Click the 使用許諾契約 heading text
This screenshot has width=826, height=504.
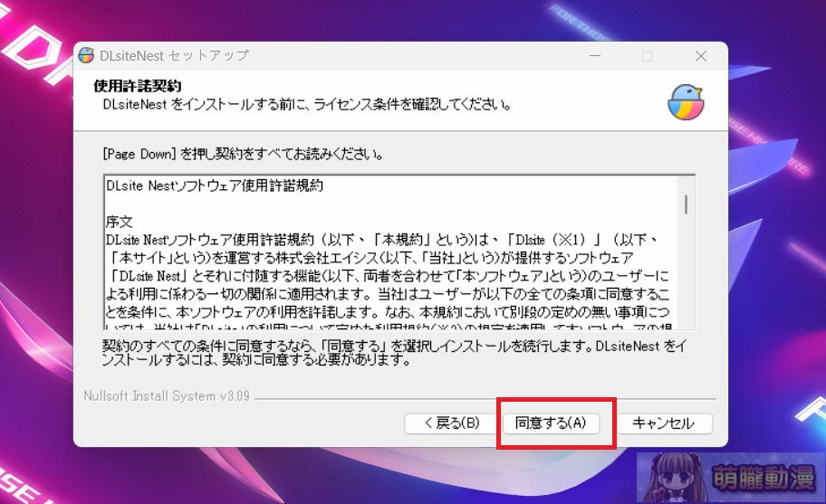138,86
